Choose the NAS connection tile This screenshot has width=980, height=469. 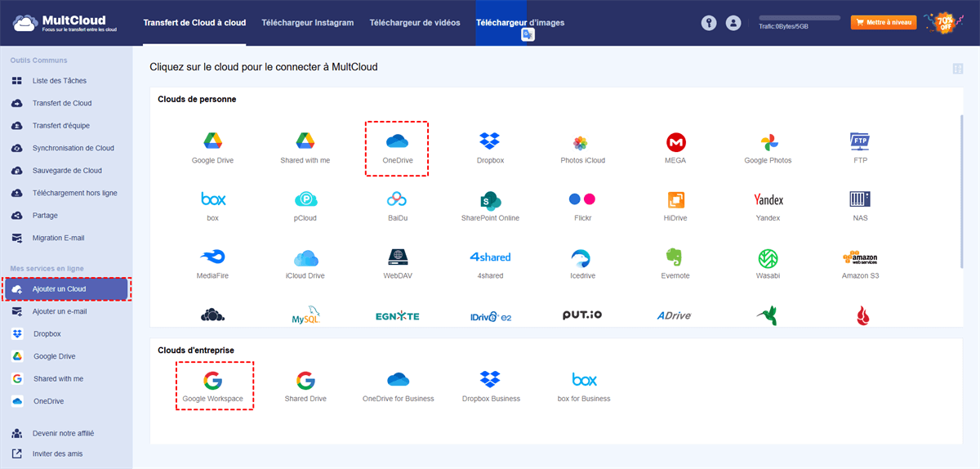point(860,206)
